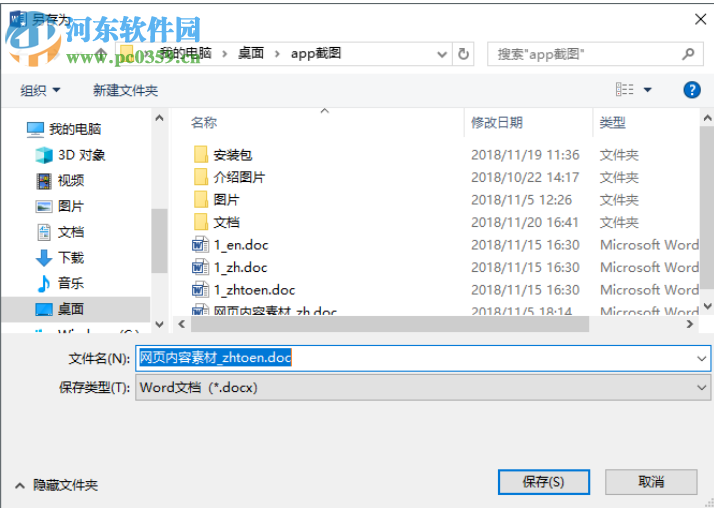The width and height of the screenshot is (714, 508).
Task: Click 新建文件夹 button
Action: click(126, 90)
